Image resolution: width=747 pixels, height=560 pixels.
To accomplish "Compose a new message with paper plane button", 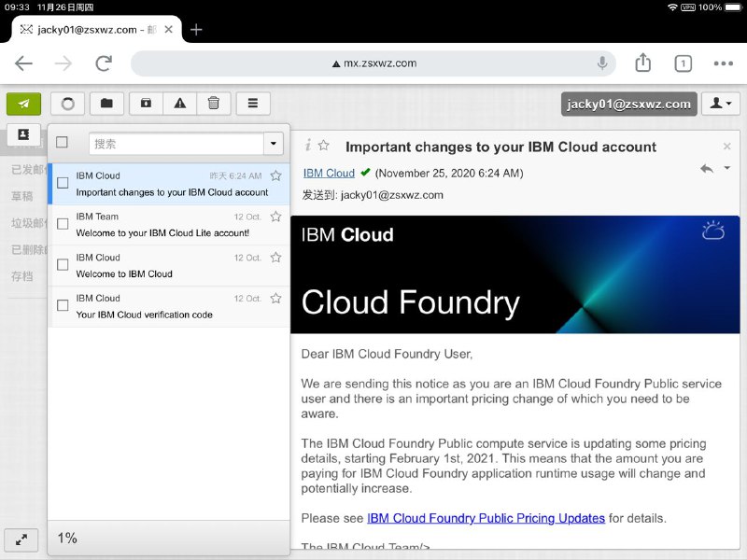I will tap(24, 104).
